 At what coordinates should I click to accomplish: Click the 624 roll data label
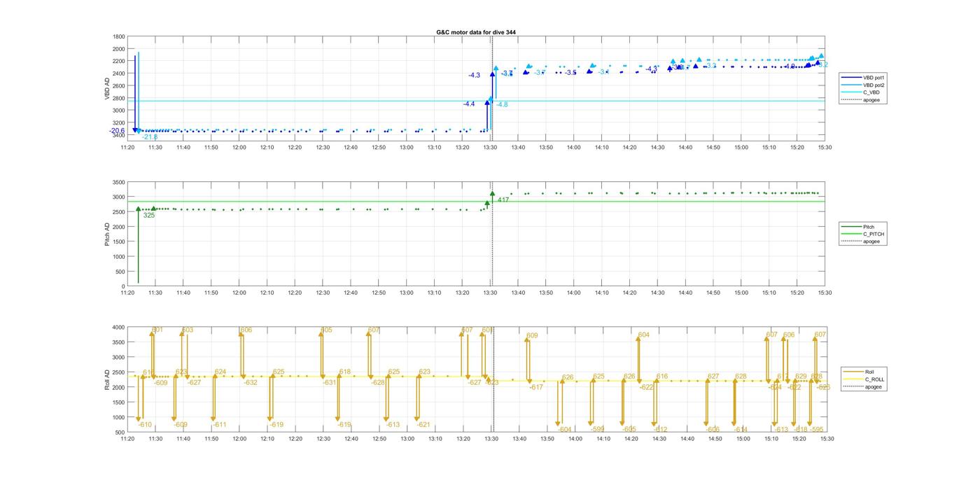[220, 372]
